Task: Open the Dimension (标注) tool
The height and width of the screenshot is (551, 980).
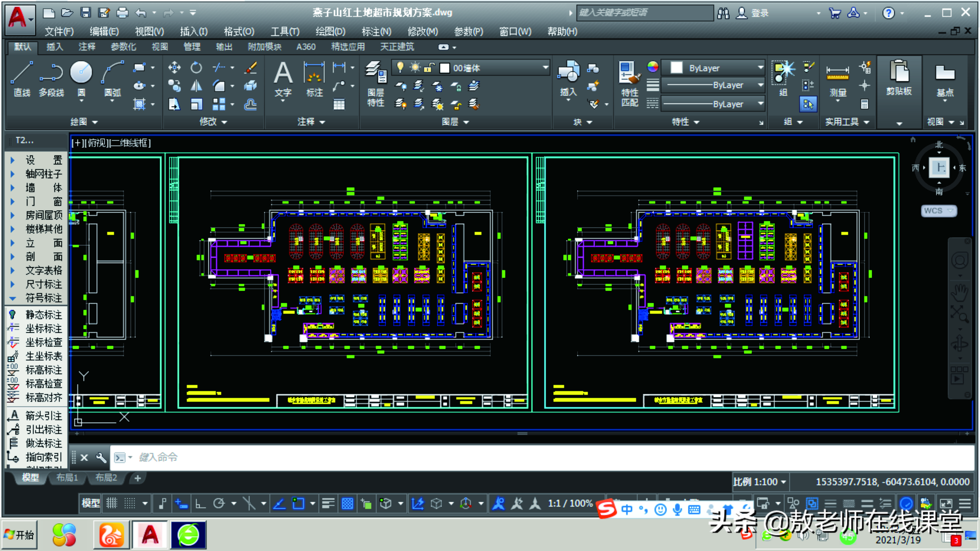Action: (314, 79)
